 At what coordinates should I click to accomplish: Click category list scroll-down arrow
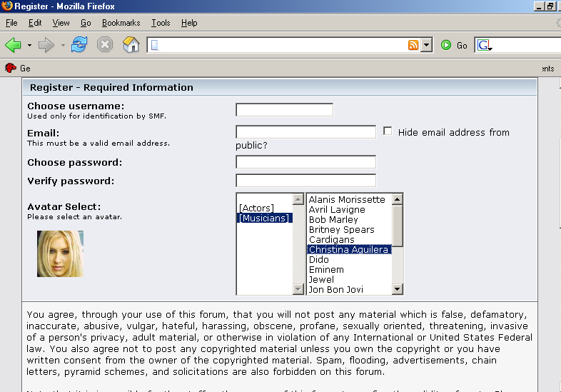tap(298, 289)
